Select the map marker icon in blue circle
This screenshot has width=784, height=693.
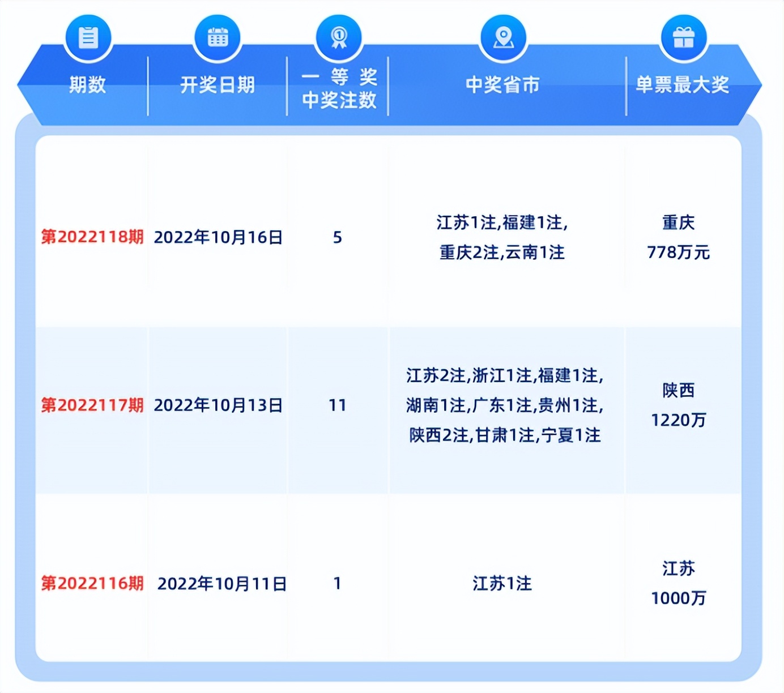[x=502, y=36]
